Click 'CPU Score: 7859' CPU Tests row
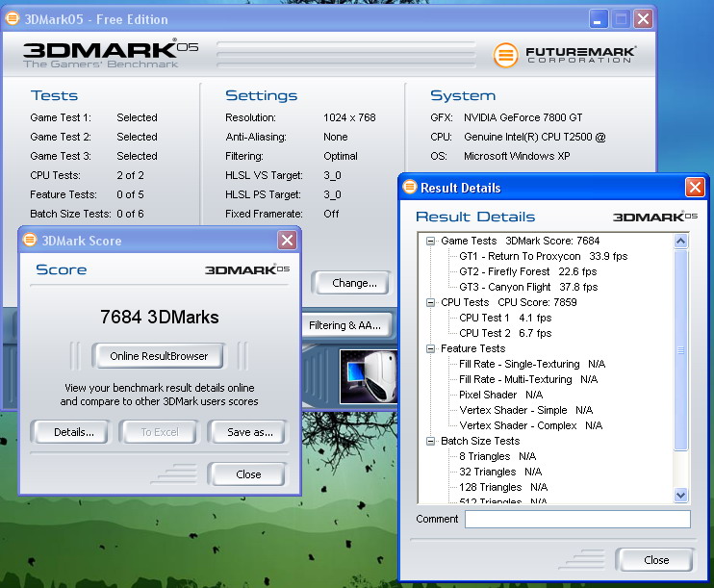Image resolution: width=714 pixels, height=588 pixels. [509, 302]
